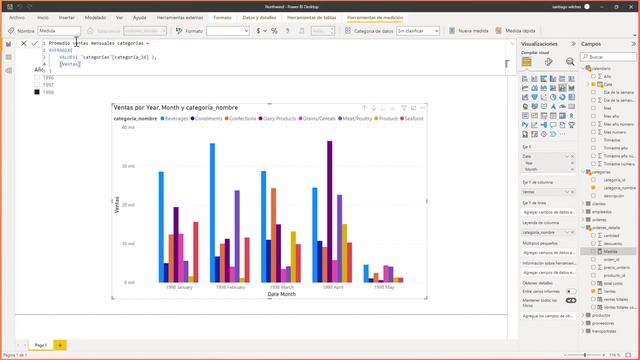Viewport: 640px width, 360px height.
Task: Select the Q&A visual speech bubble icon
Action: [x=553, y=125]
